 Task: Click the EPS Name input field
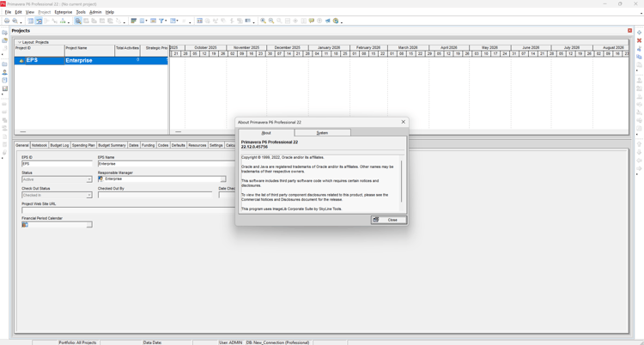click(167, 163)
